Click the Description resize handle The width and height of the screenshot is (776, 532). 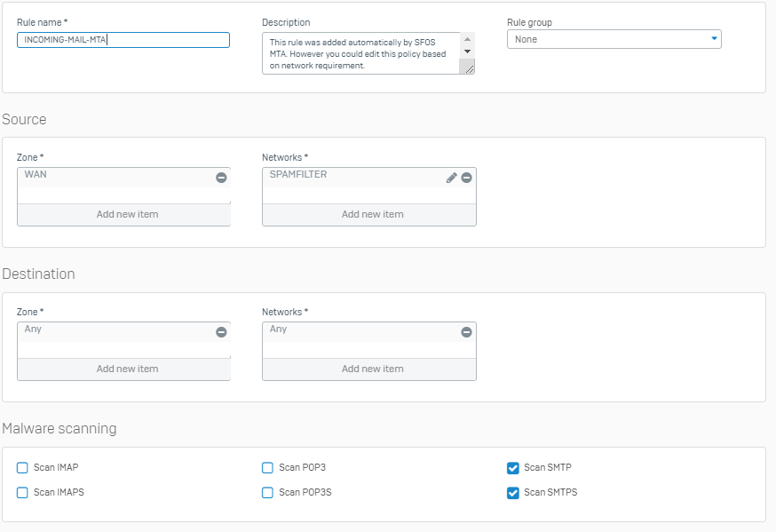[x=469, y=68]
